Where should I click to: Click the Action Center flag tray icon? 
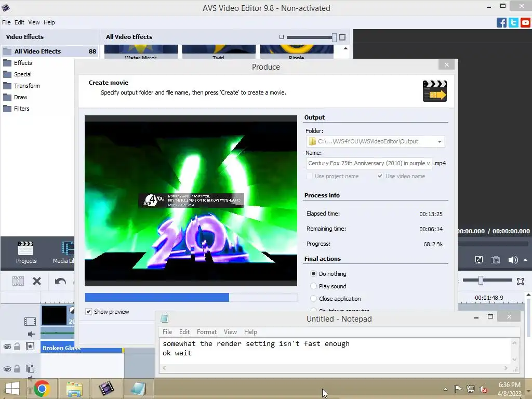click(458, 389)
